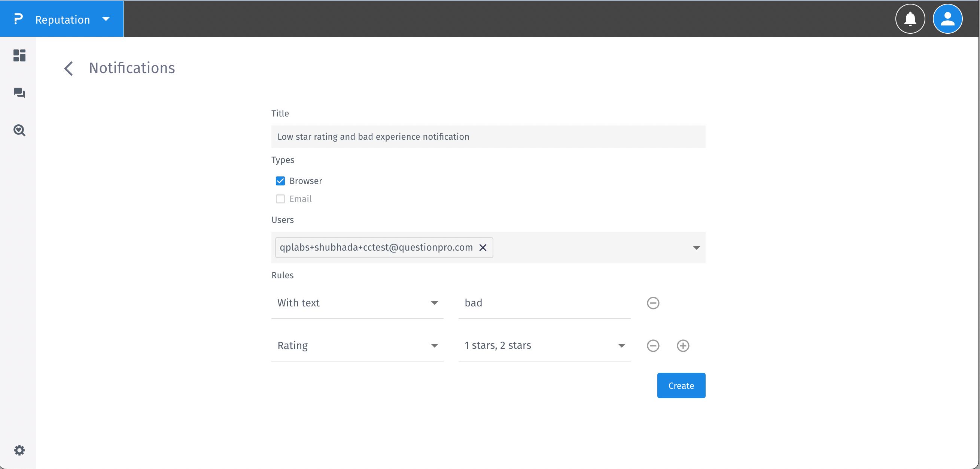The height and width of the screenshot is (469, 980).
Task: Toggle the Browser checkbox off then back
Action: coord(280,181)
